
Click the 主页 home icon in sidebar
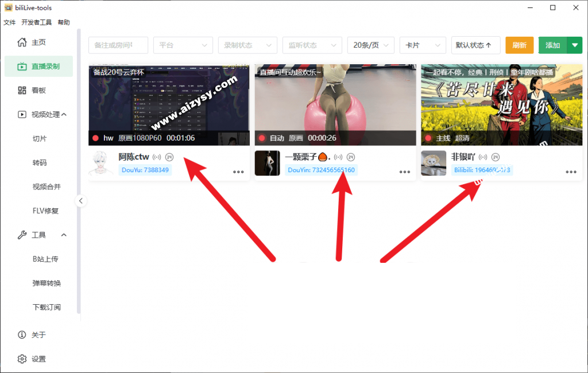(22, 42)
